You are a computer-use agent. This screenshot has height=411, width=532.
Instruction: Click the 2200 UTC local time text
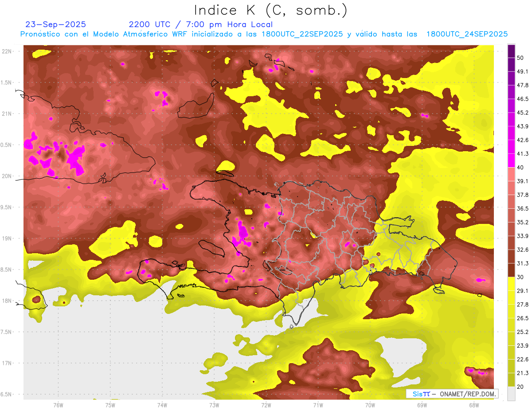(200, 25)
